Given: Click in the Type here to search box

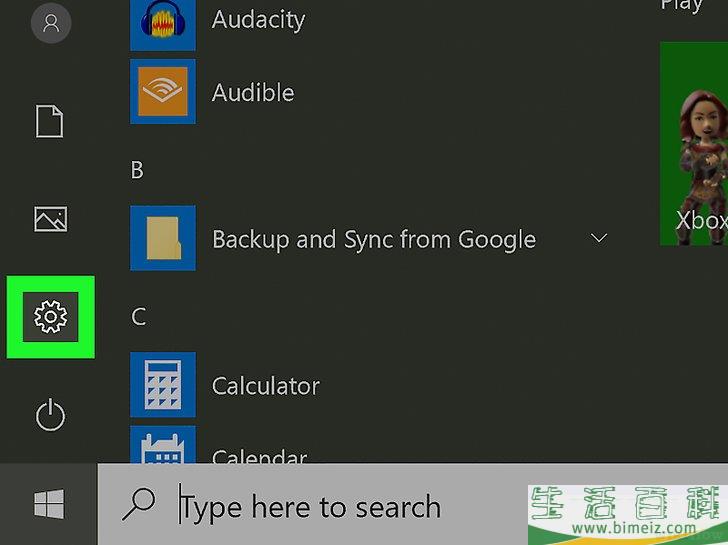Looking at the screenshot, I should tap(413, 504).
